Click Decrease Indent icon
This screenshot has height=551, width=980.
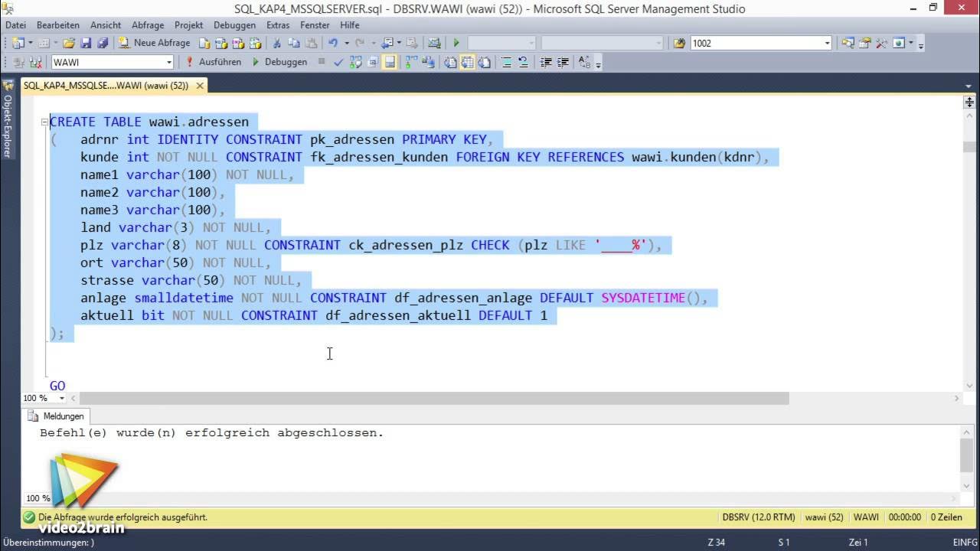(x=546, y=62)
